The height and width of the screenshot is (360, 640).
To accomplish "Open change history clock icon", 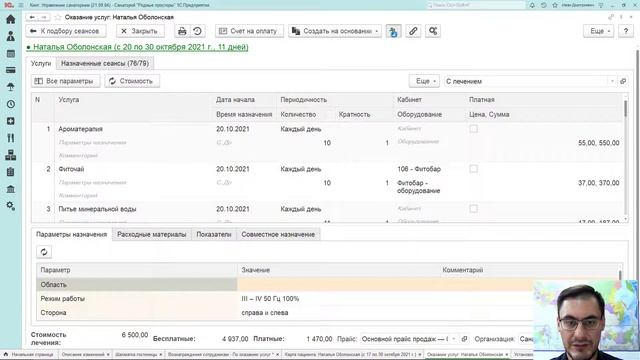I will (197, 31).
